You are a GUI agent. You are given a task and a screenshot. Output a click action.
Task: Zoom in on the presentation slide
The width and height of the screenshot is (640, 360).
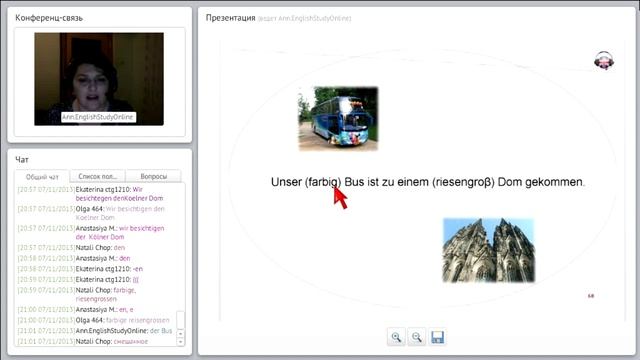pyautogui.click(x=396, y=337)
